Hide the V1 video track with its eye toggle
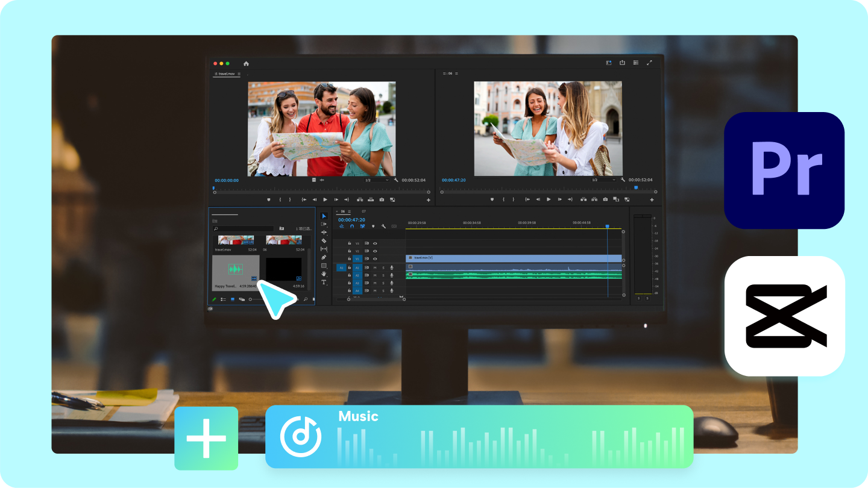 click(x=376, y=258)
